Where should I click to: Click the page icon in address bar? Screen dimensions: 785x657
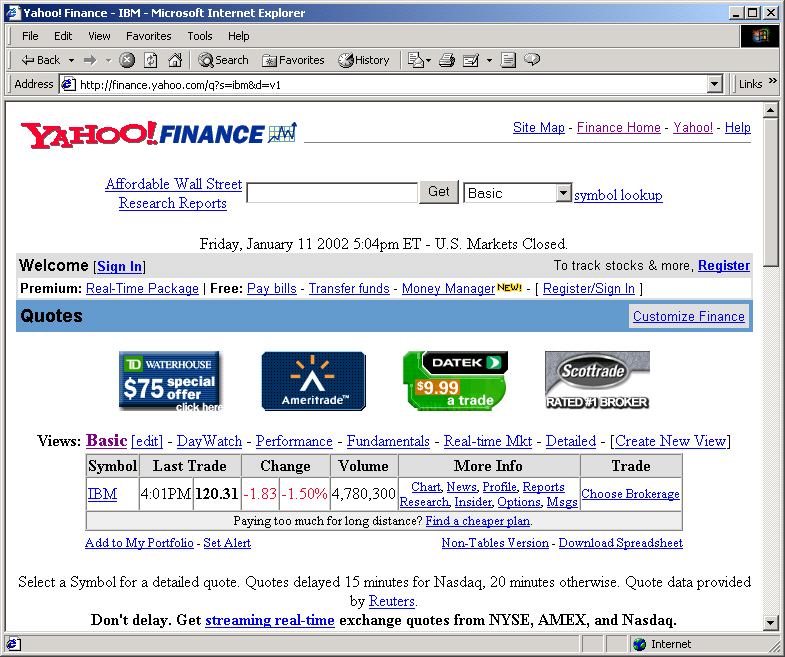click(x=69, y=84)
